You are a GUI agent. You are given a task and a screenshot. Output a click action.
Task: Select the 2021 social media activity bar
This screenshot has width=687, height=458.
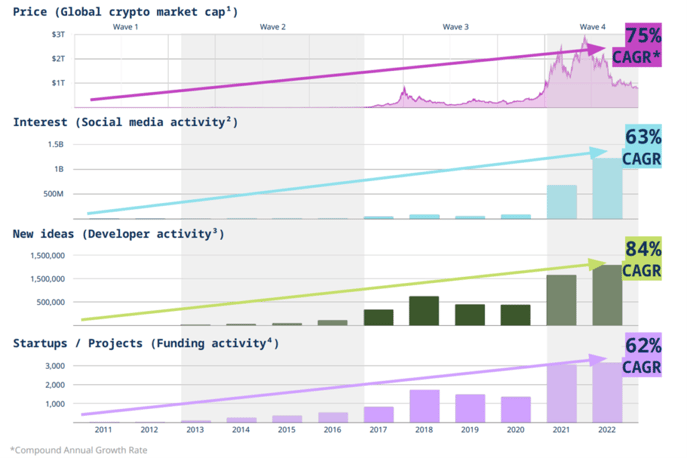[x=562, y=202]
